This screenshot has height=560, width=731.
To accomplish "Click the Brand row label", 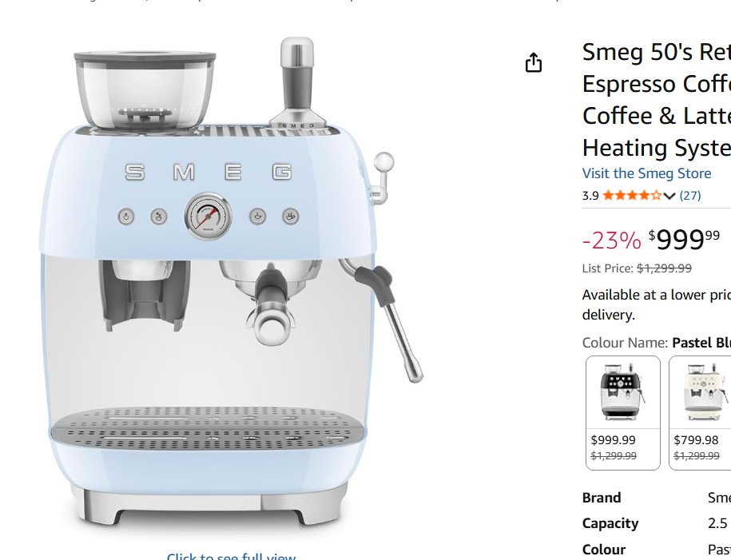I will click(x=602, y=498).
